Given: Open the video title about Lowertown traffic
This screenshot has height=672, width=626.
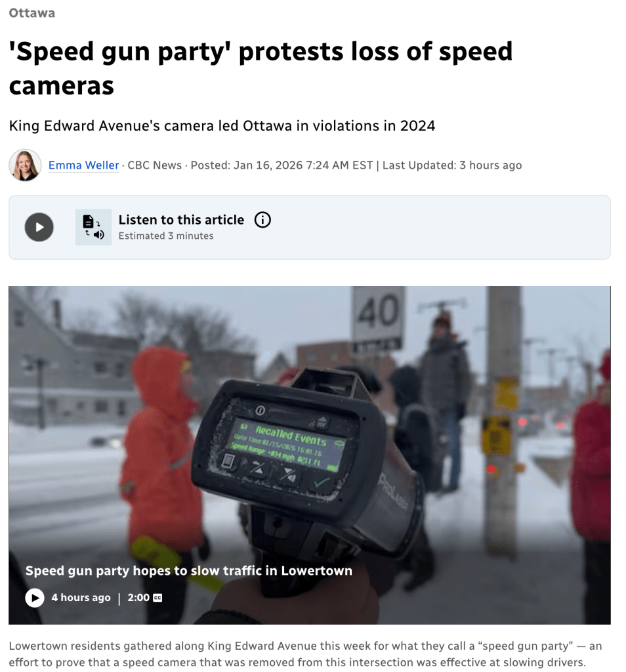Looking at the screenshot, I should coord(188,571).
